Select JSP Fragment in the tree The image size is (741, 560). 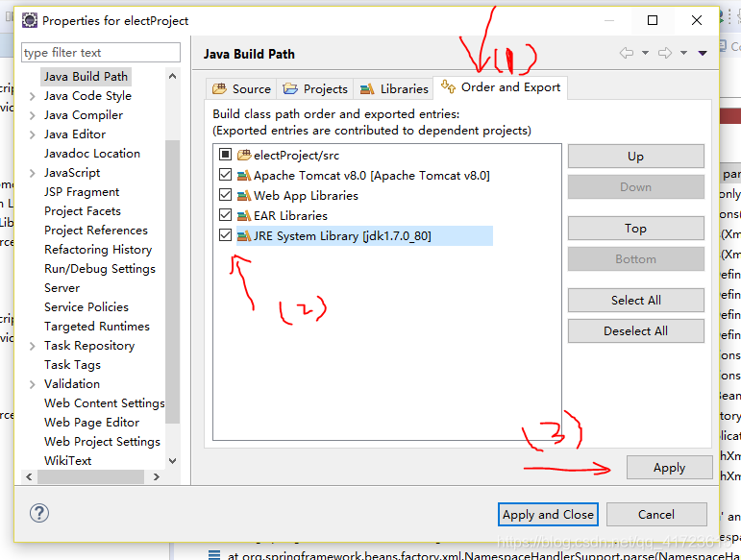(x=82, y=192)
